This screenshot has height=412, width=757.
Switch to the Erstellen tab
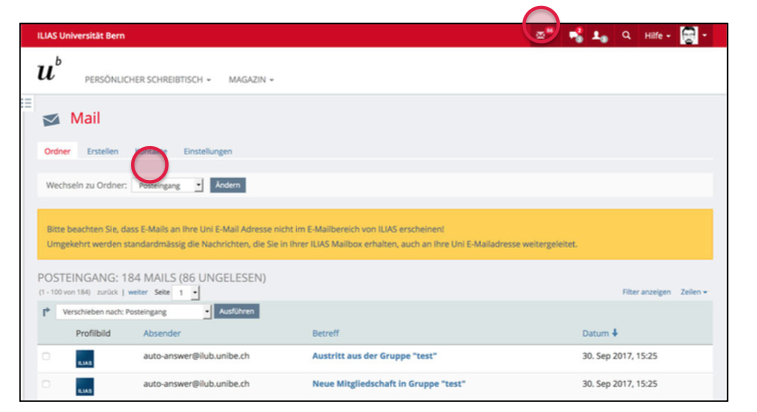(x=102, y=151)
